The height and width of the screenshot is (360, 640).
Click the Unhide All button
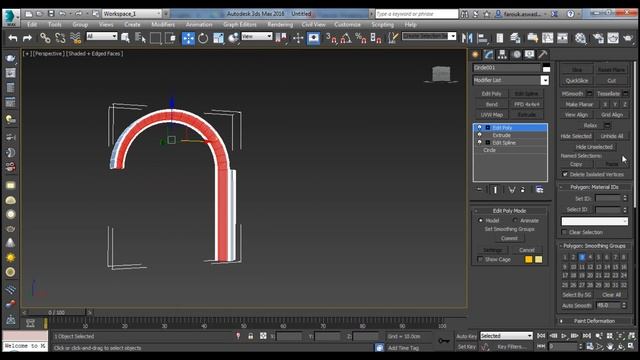coord(611,136)
